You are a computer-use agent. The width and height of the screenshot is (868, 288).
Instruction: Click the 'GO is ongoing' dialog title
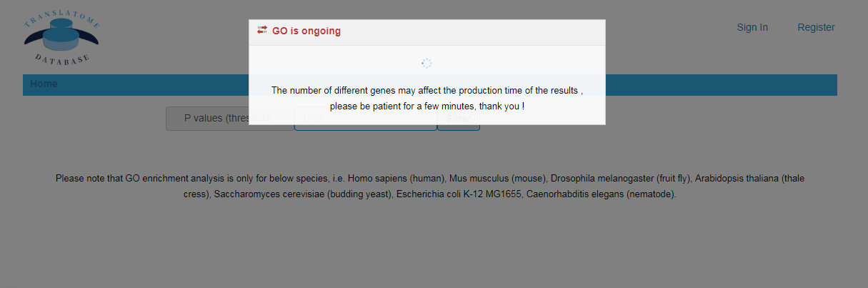306,31
